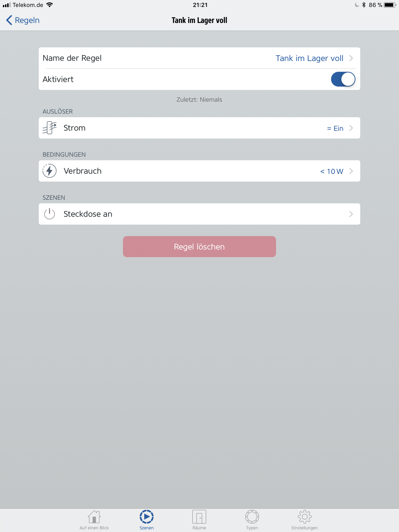Tap the Verbrauch lightning bolt icon
Screen dimensions: 399x532
(50, 171)
